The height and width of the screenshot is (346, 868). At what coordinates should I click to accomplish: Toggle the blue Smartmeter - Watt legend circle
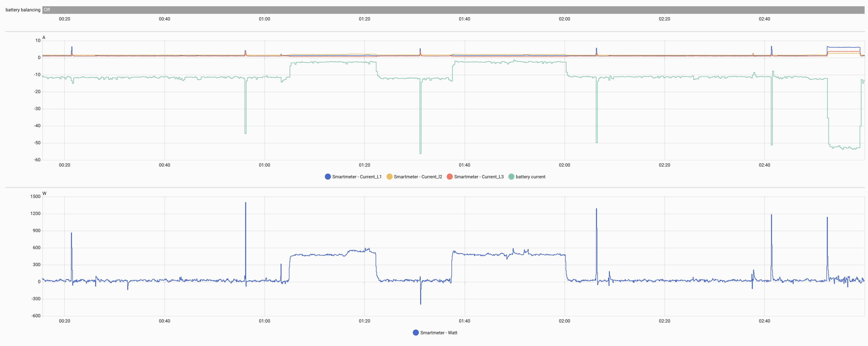click(416, 333)
